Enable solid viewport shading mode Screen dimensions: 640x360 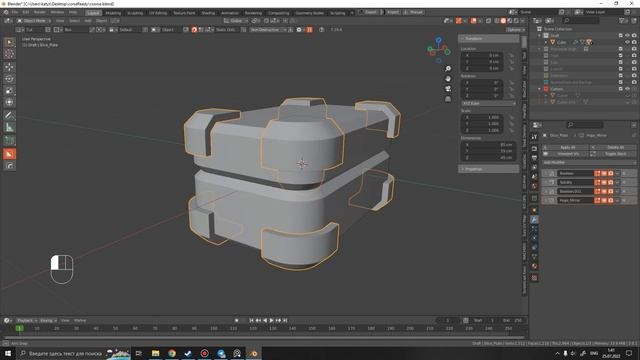pyautogui.click(x=503, y=20)
